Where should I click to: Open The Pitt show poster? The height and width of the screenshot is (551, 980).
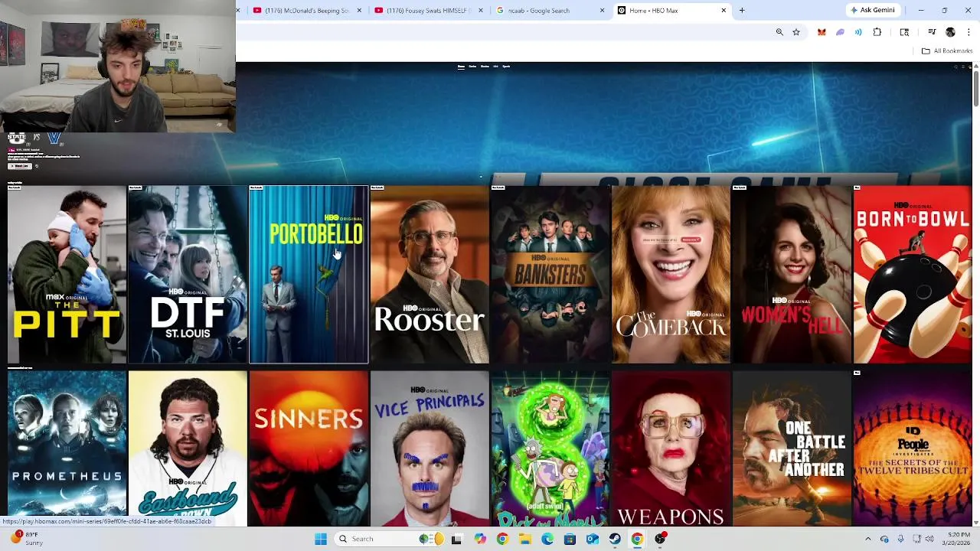pos(67,274)
